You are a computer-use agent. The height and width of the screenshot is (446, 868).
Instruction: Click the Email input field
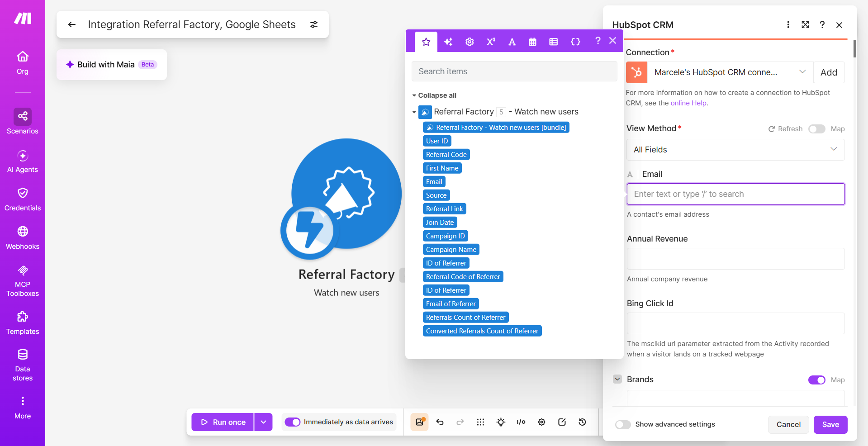click(735, 194)
